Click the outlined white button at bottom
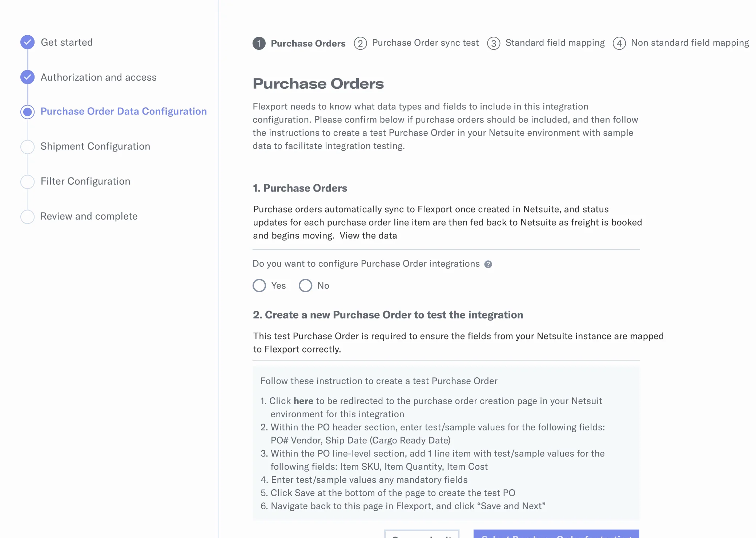Image resolution: width=756 pixels, height=538 pixels. [422, 534]
